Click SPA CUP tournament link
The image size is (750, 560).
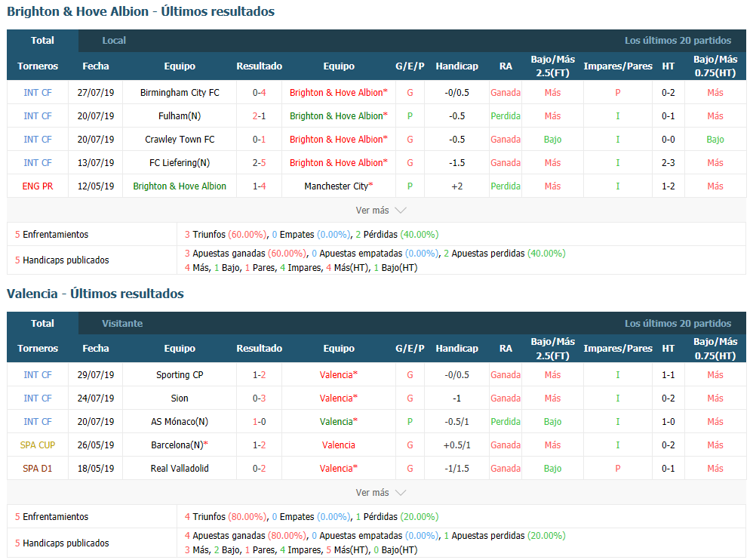(x=37, y=445)
